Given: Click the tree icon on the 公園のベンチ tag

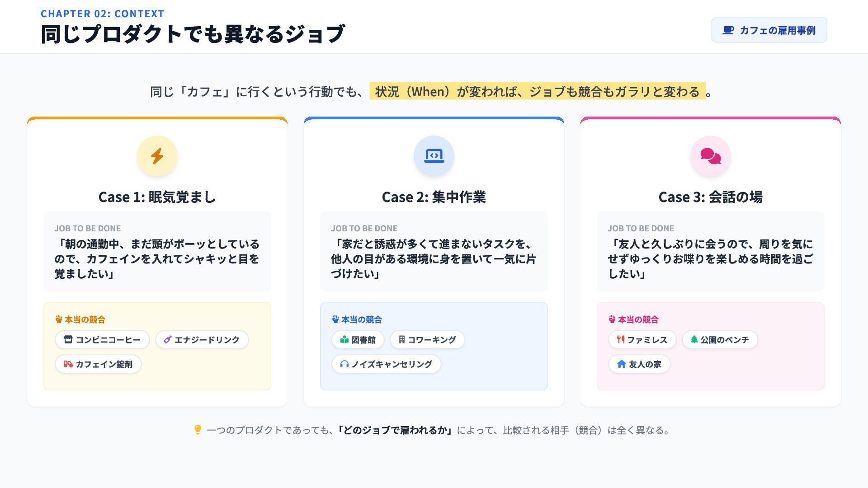Looking at the screenshot, I should 694,339.
